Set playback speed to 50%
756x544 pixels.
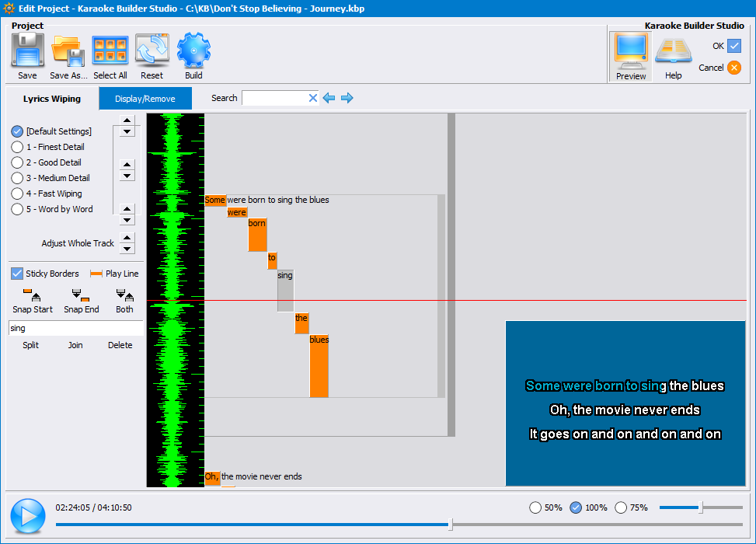pyautogui.click(x=535, y=507)
